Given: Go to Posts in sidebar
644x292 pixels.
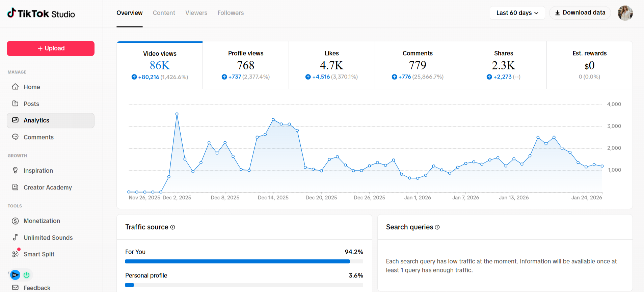Looking at the screenshot, I should point(31,104).
